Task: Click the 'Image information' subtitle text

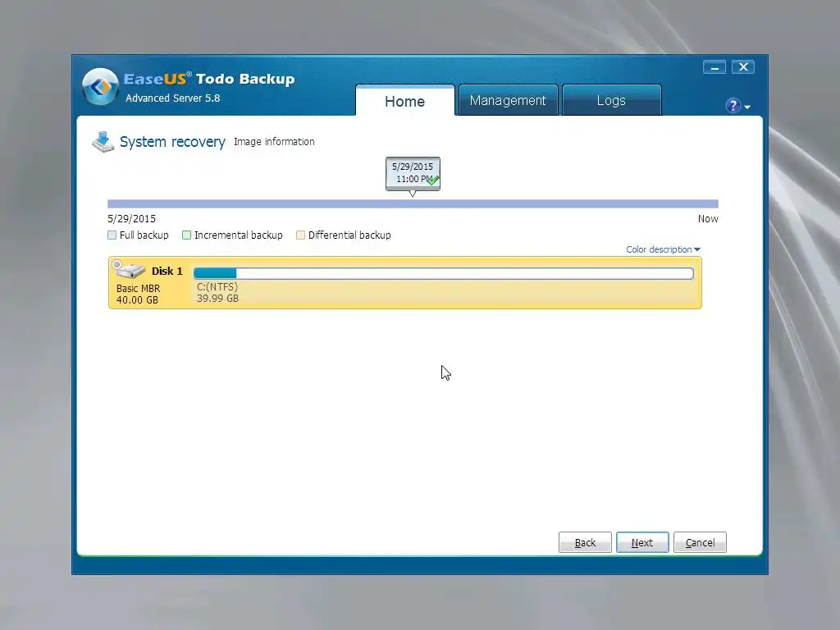Action: click(274, 142)
